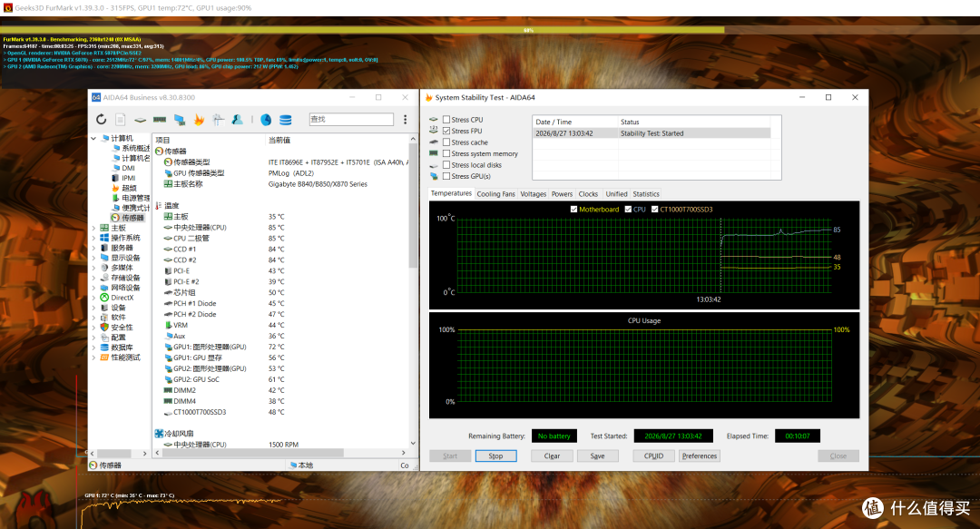Screen dimensions: 980x529
Task: Click the 冷却风扇 fan section icon
Action: (x=159, y=434)
